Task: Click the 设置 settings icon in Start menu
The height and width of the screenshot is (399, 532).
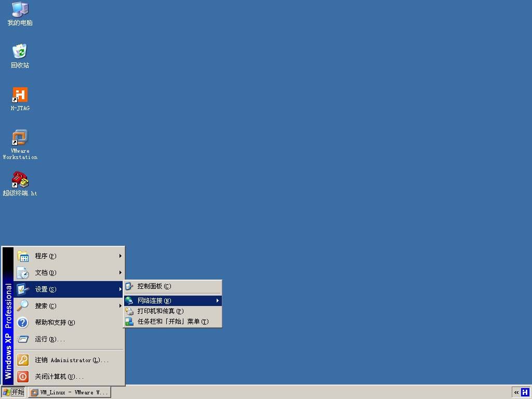Action: click(x=23, y=289)
